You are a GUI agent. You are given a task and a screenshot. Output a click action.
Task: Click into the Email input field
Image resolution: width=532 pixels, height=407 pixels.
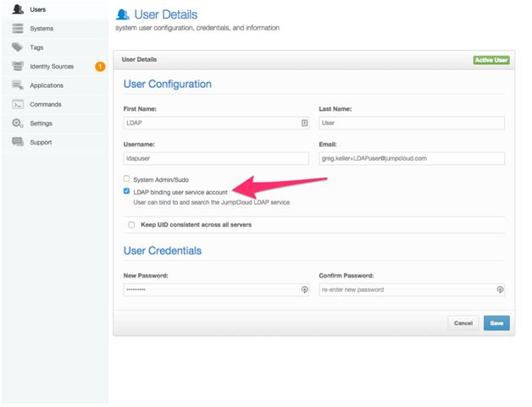(x=412, y=158)
